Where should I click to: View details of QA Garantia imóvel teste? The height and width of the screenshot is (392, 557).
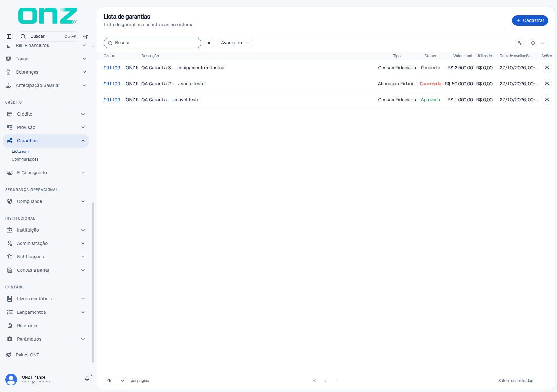(x=547, y=100)
